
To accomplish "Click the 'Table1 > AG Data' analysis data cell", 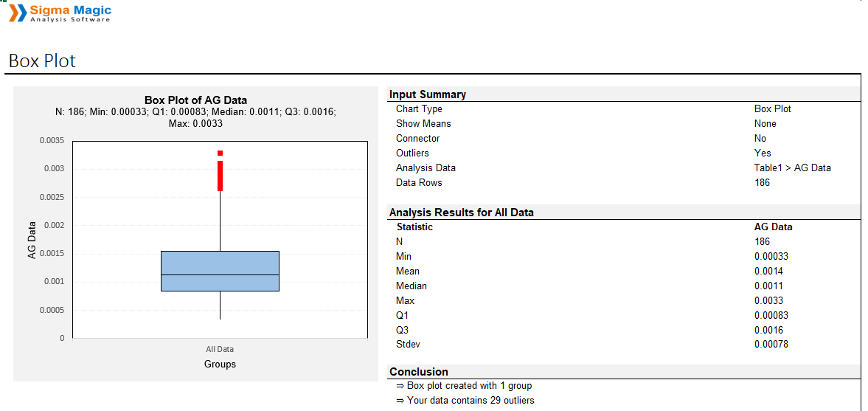I will click(792, 167).
